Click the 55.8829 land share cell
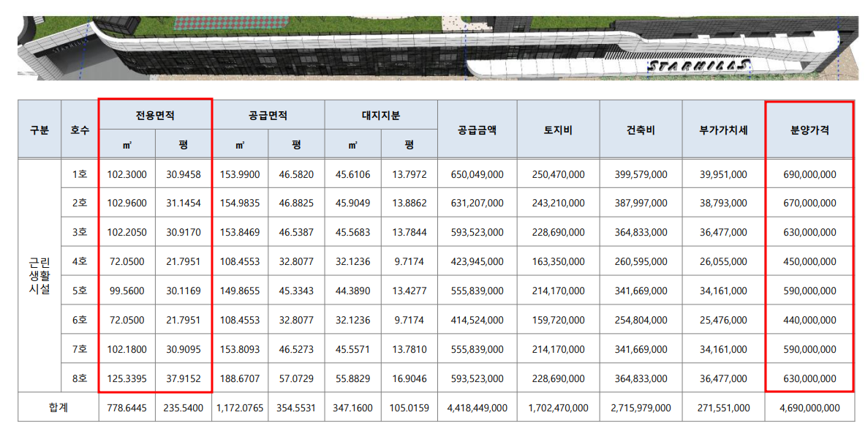This screenshot has height=445, width=868. [x=352, y=379]
